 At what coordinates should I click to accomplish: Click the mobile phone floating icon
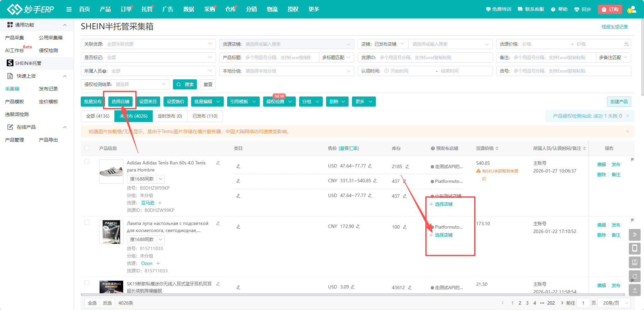(x=635, y=248)
